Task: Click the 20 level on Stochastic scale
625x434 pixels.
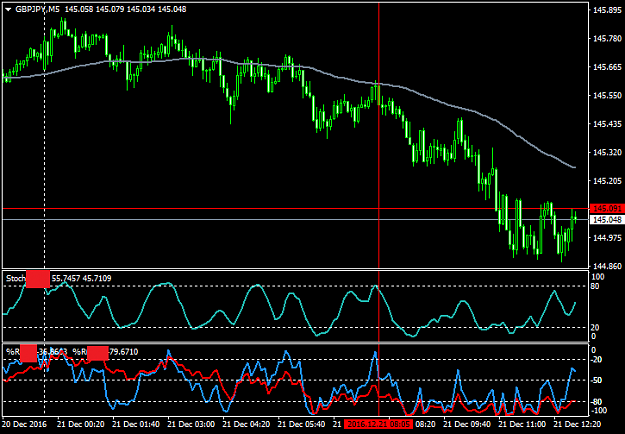Action: 597,328
